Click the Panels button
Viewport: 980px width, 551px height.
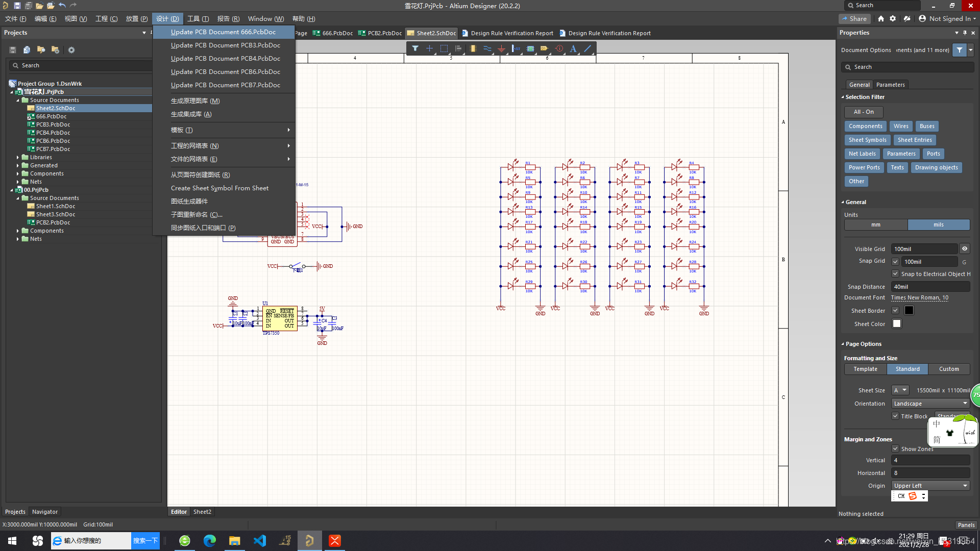[x=966, y=525]
